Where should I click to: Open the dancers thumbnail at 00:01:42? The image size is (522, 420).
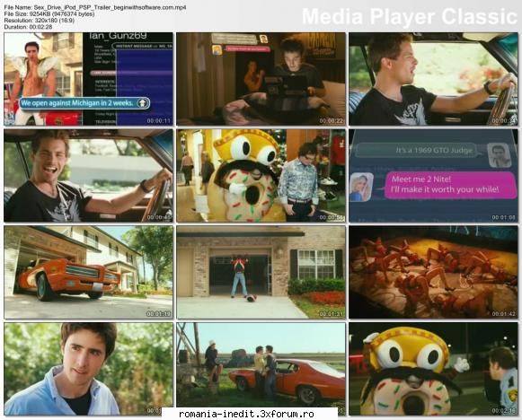click(x=433, y=272)
